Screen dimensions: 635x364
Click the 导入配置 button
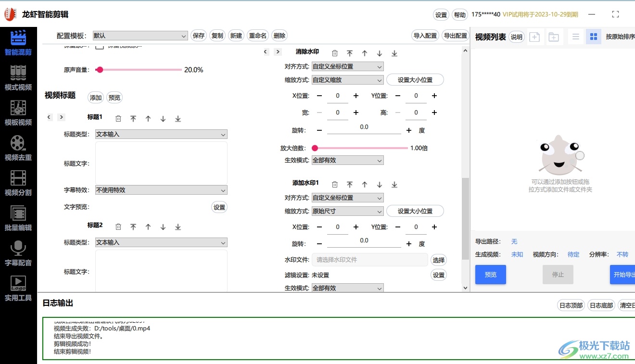pos(425,36)
